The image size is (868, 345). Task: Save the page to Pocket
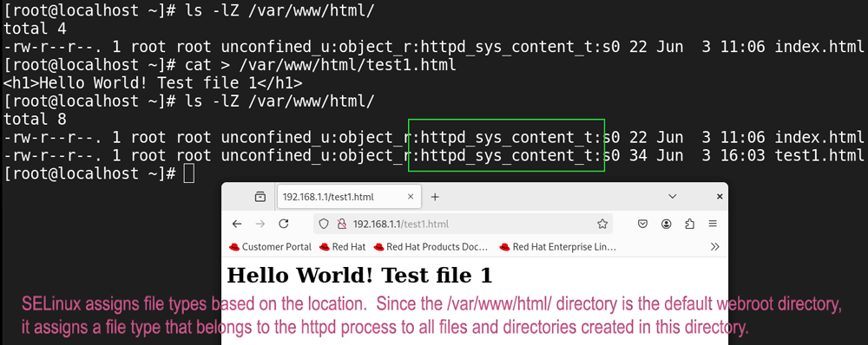pos(642,224)
